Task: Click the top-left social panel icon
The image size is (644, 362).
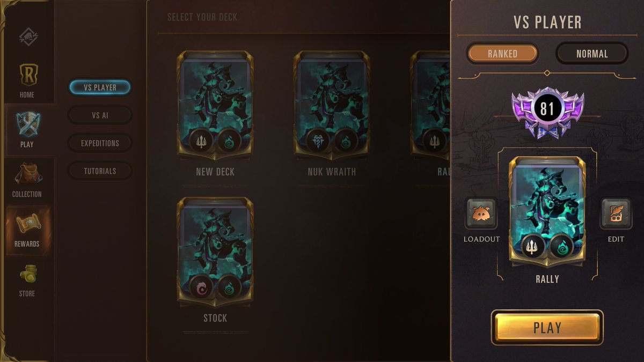Action: click(27, 35)
